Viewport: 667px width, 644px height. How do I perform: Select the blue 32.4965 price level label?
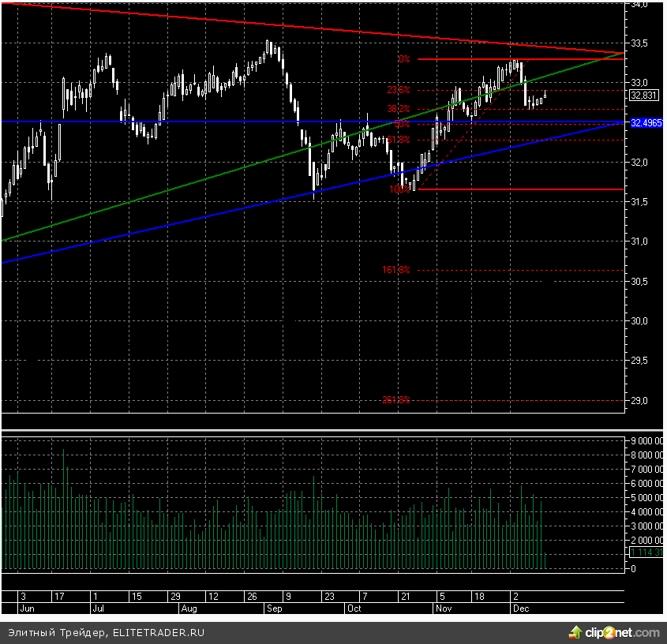646,123
